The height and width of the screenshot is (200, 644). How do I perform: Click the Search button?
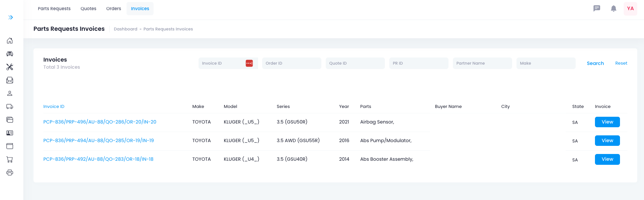(595, 63)
